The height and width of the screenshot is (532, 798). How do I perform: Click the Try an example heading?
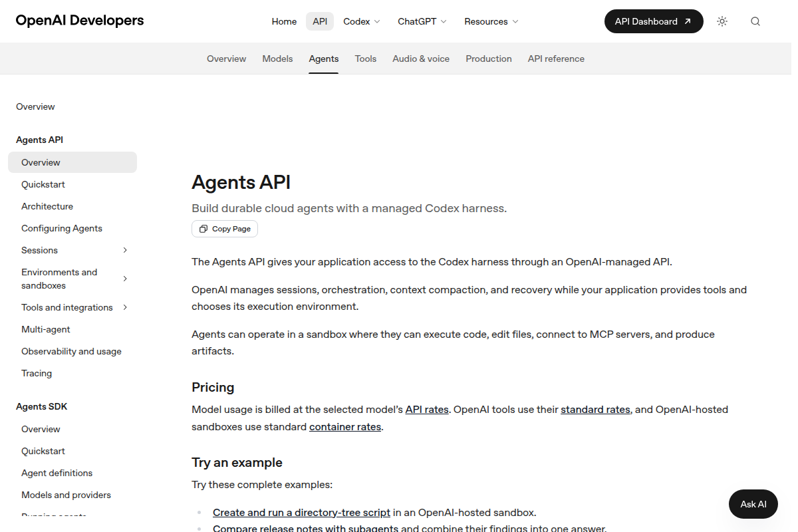(x=237, y=462)
